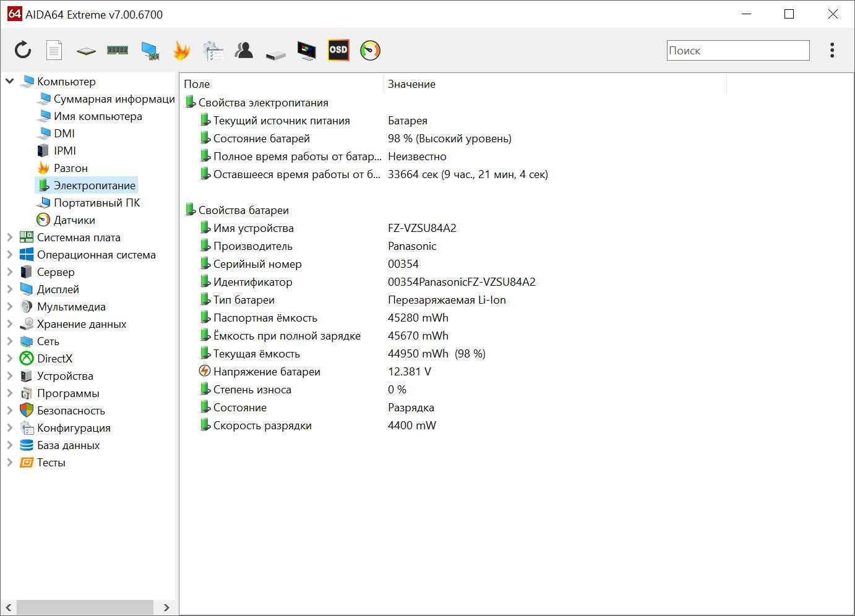Click the Безопасность shield icon

pyautogui.click(x=27, y=411)
